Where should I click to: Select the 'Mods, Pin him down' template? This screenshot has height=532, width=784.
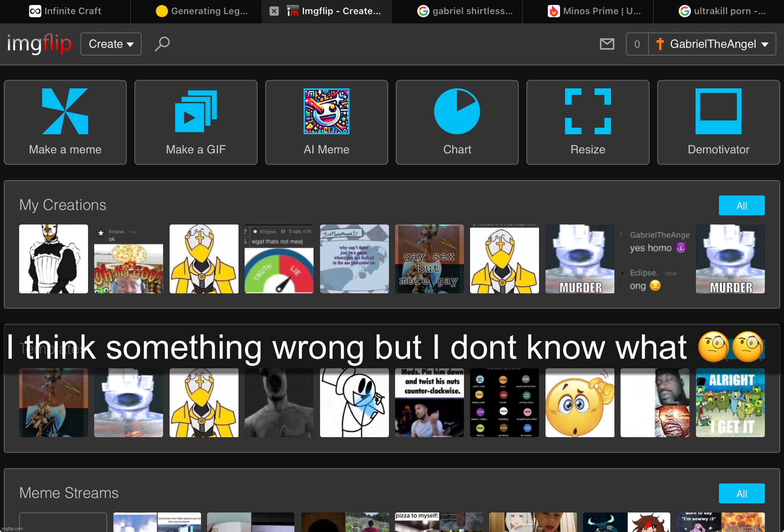click(430, 403)
